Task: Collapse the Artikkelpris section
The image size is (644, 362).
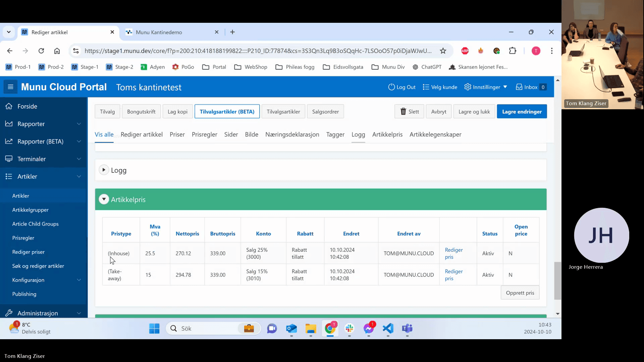Action: coord(104,199)
